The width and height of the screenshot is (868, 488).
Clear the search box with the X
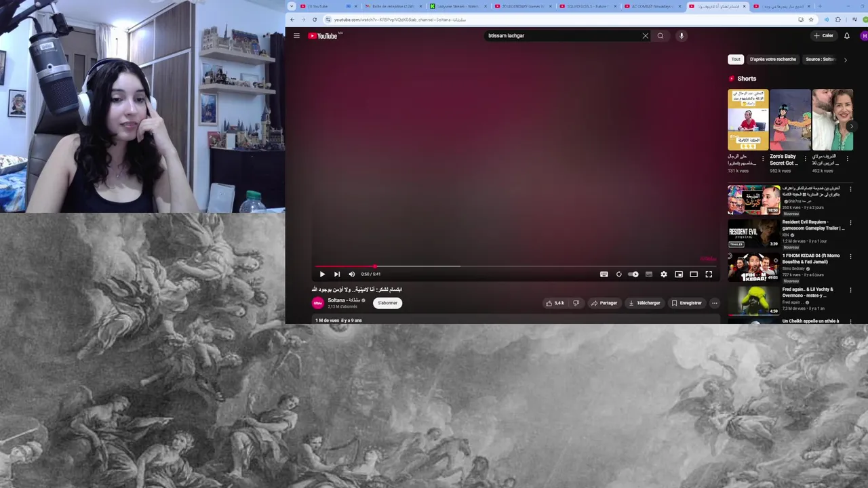(645, 36)
